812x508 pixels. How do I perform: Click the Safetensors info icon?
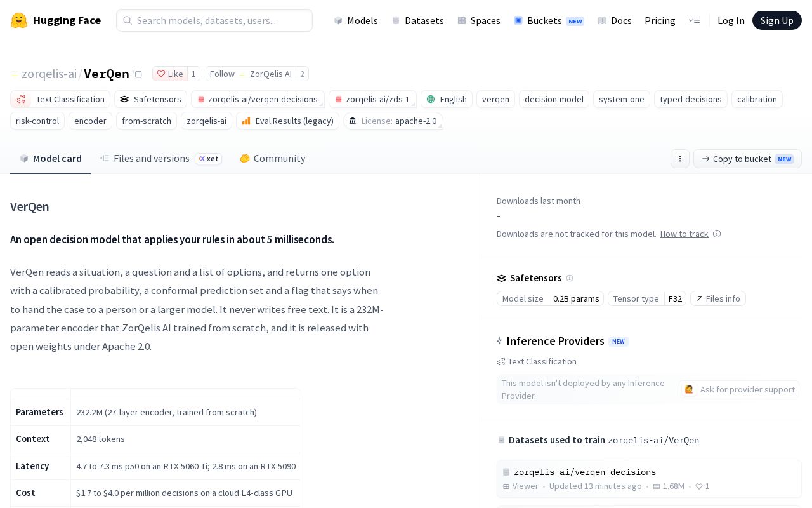point(570,278)
